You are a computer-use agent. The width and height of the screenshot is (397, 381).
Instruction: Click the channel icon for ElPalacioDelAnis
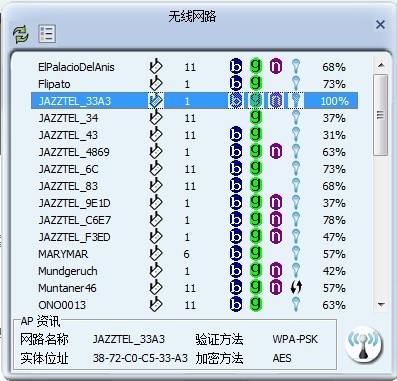click(156, 66)
